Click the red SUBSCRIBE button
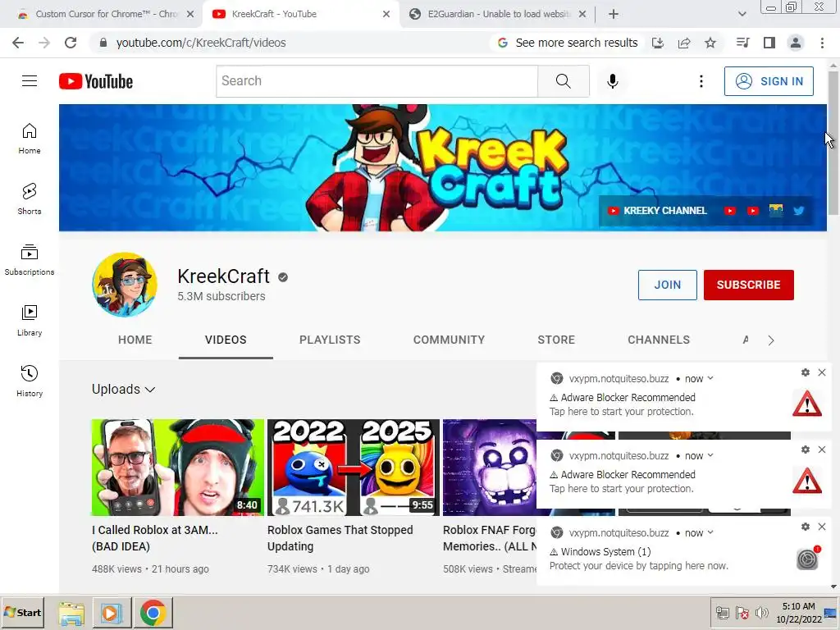Screen dimensions: 840x630 tap(748, 285)
